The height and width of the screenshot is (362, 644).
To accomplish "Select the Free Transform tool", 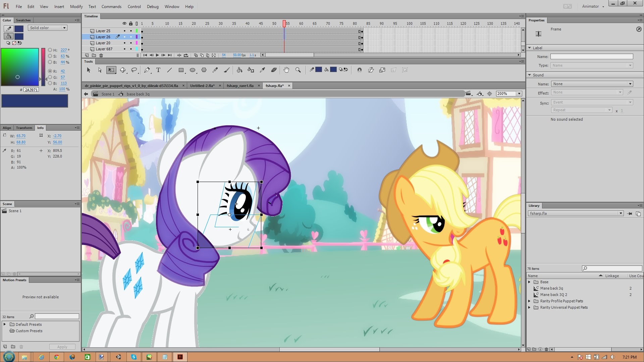I will pyautogui.click(x=111, y=70).
